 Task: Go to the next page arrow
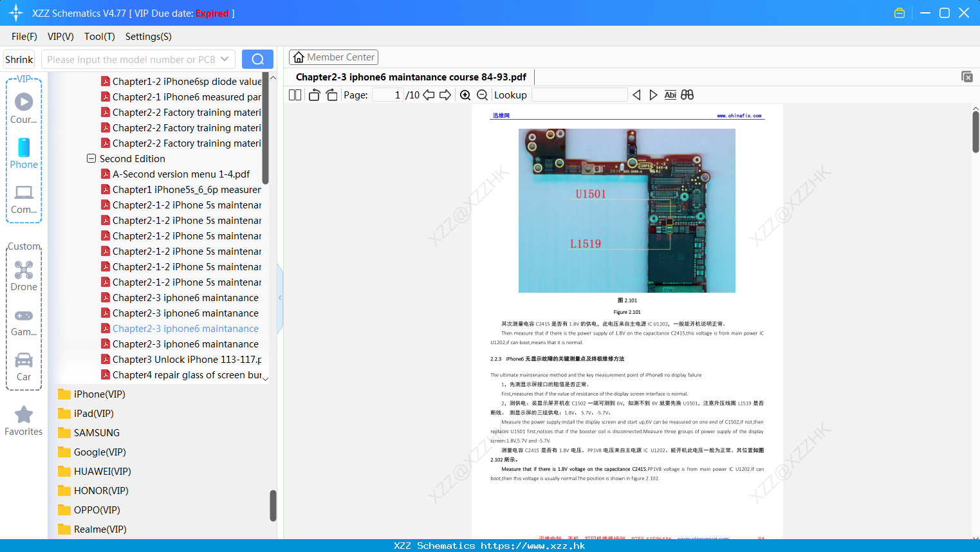point(445,95)
